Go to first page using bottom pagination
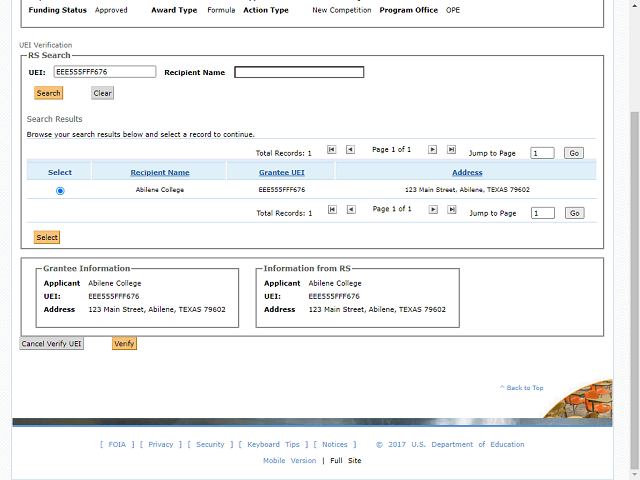Screen dimensions: 640x480 [332, 209]
